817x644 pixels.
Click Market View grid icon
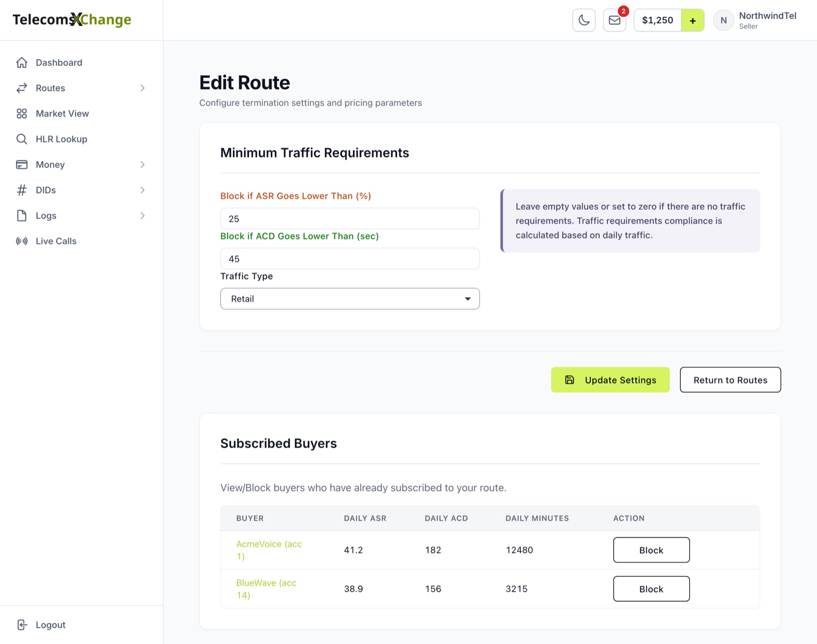21,114
